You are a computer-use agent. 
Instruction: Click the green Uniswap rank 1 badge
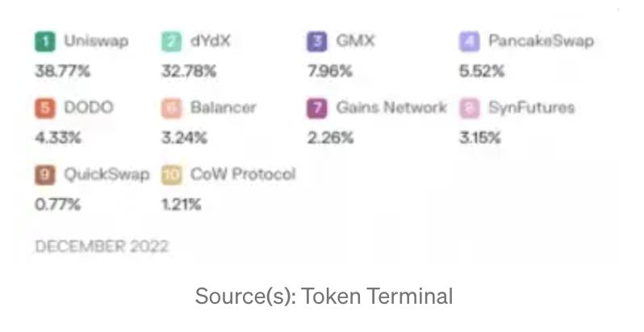[45, 42]
